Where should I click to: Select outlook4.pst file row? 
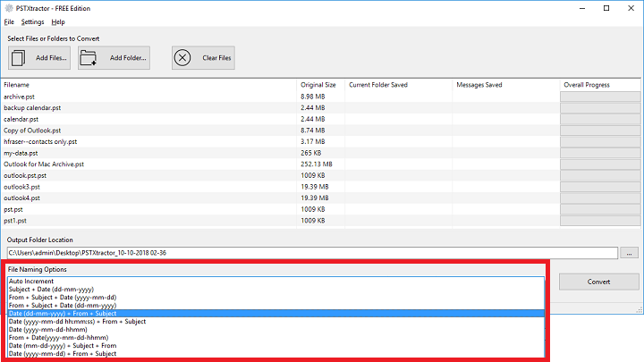tap(321, 198)
